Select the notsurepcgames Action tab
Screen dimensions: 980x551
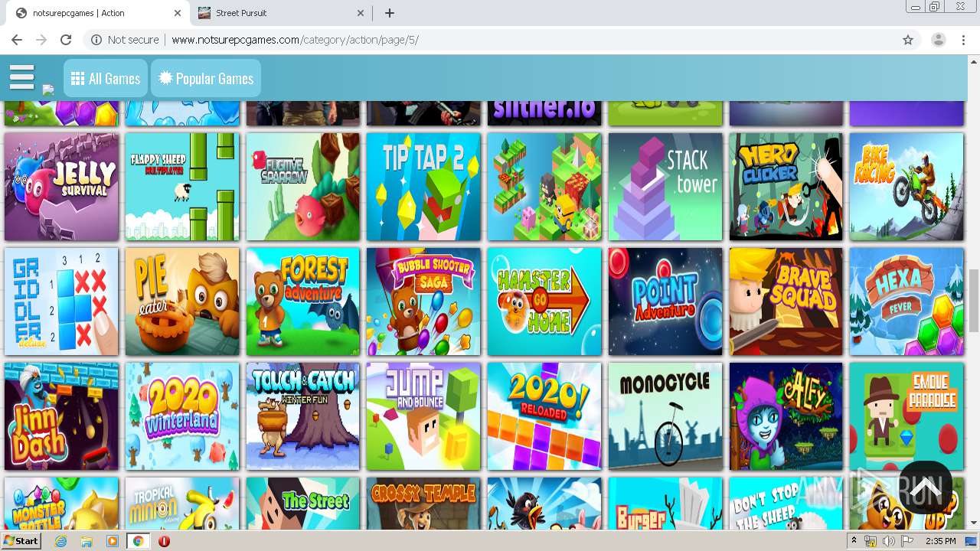pos(98,13)
